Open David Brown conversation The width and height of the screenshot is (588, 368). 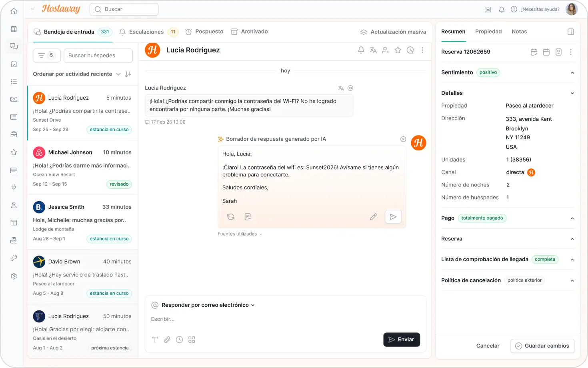coord(82,277)
